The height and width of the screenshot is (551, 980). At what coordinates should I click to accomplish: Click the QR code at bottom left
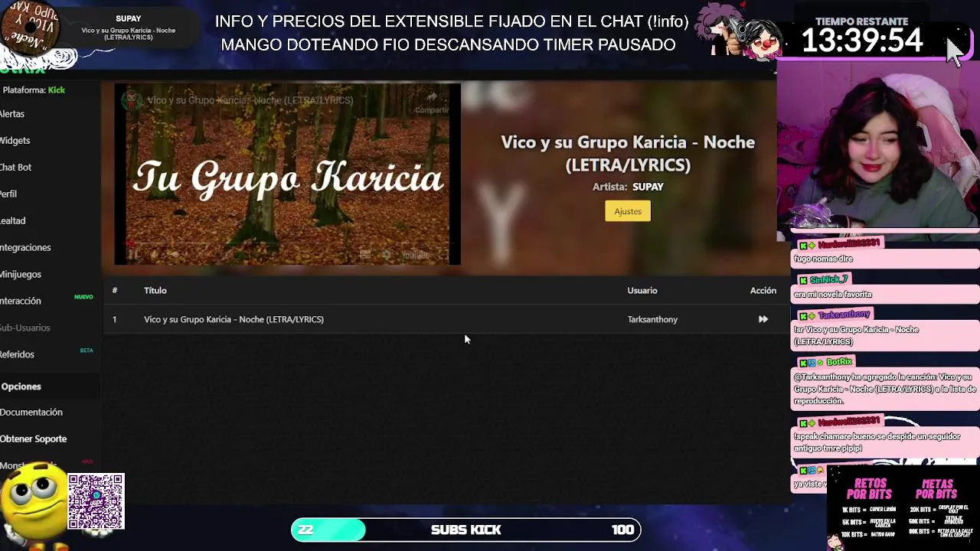click(x=96, y=502)
